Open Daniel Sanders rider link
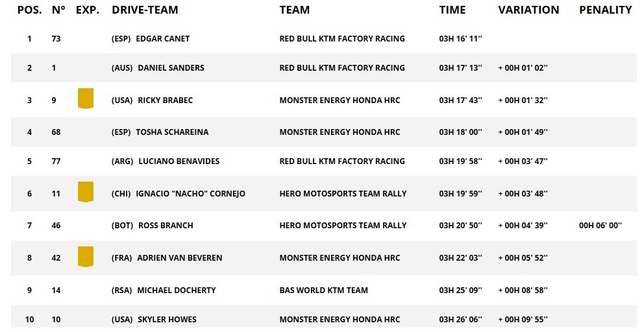This screenshot has width=644, height=332. click(x=171, y=68)
